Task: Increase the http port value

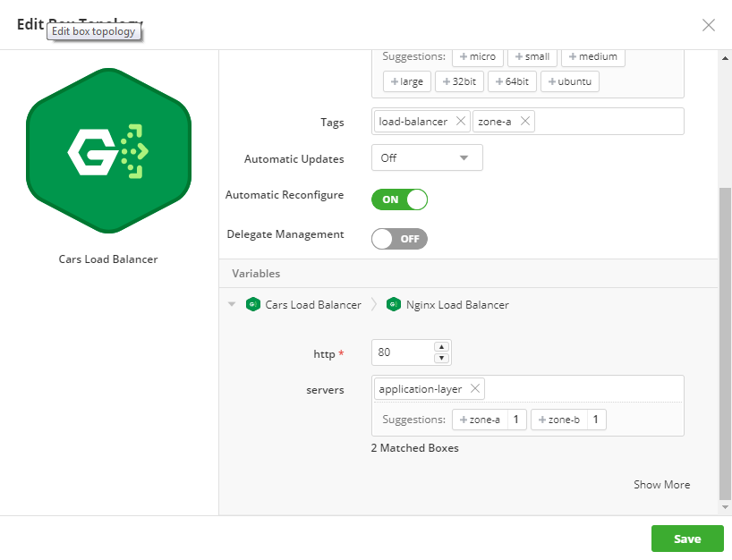Action: coord(441,347)
